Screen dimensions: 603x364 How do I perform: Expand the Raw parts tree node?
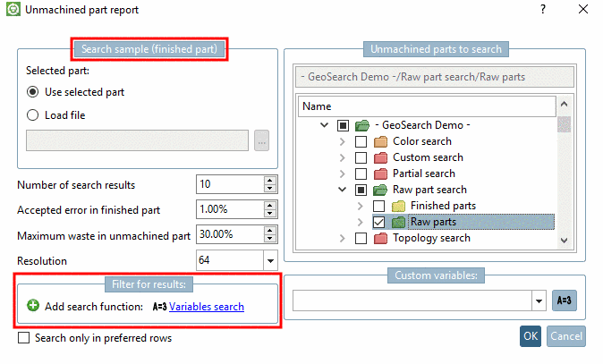360,222
